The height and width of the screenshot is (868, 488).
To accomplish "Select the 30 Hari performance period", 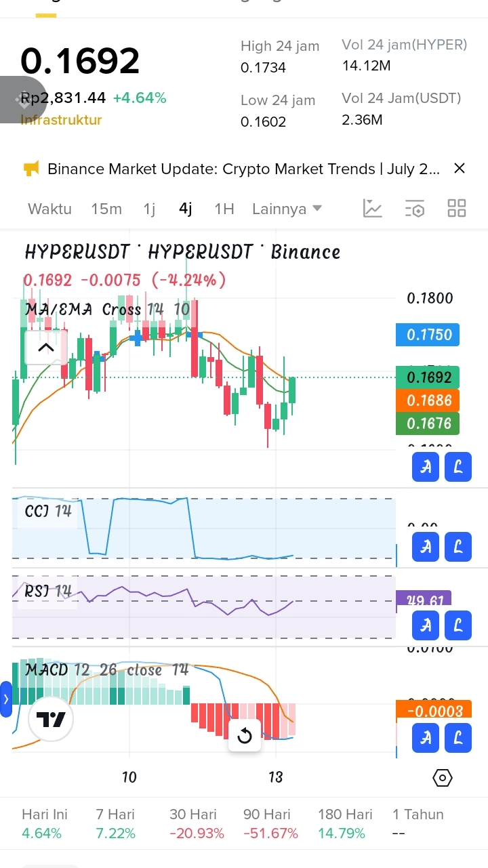I will tap(197, 823).
